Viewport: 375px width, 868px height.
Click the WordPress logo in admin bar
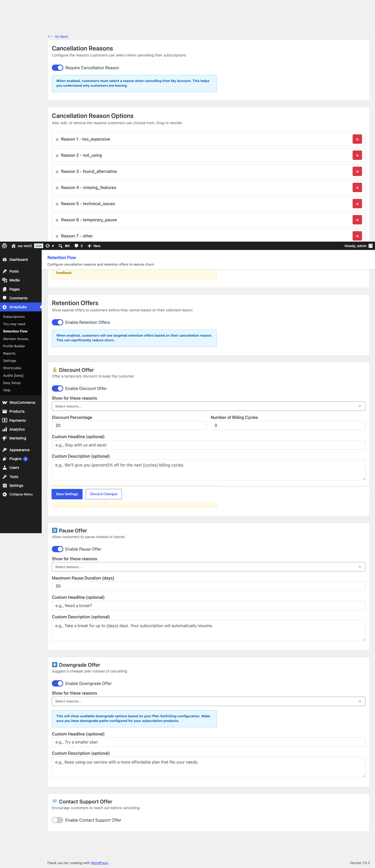(x=4, y=246)
